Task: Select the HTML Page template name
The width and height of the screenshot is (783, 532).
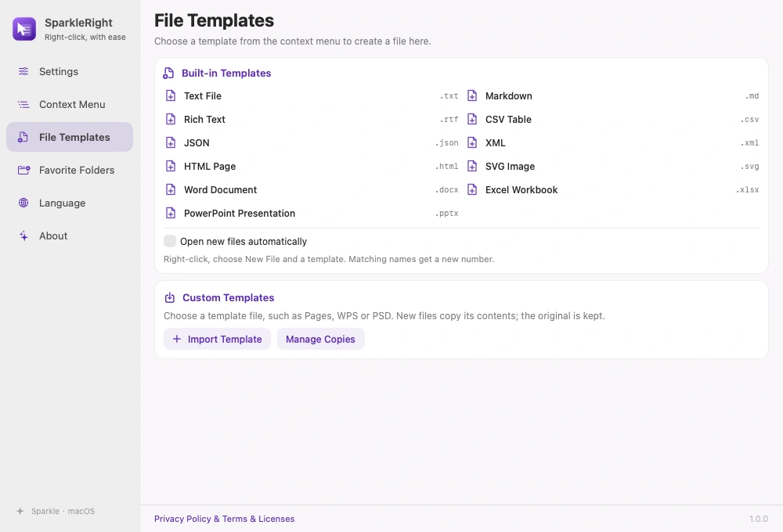Action: (210, 166)
